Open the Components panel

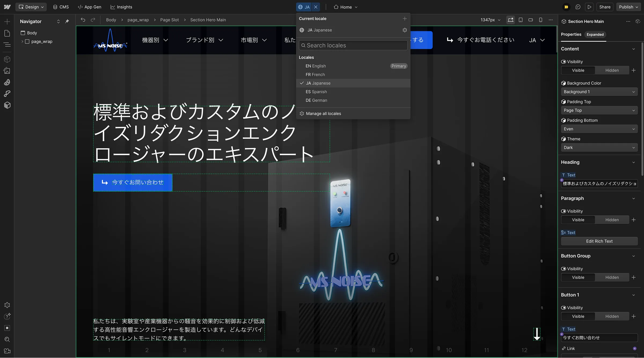pos(7,59)
